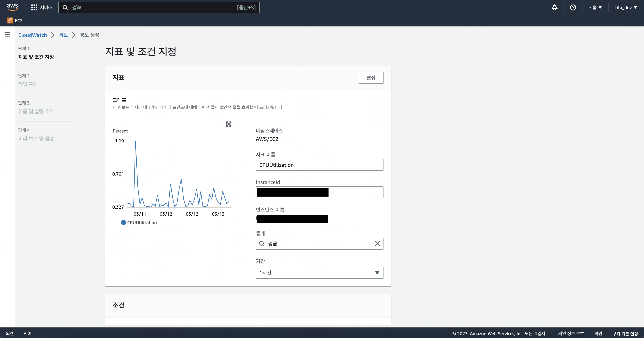Click the AWS logo home icon
The height and width of the screenshot is (338, 644).
coord(12,7)
